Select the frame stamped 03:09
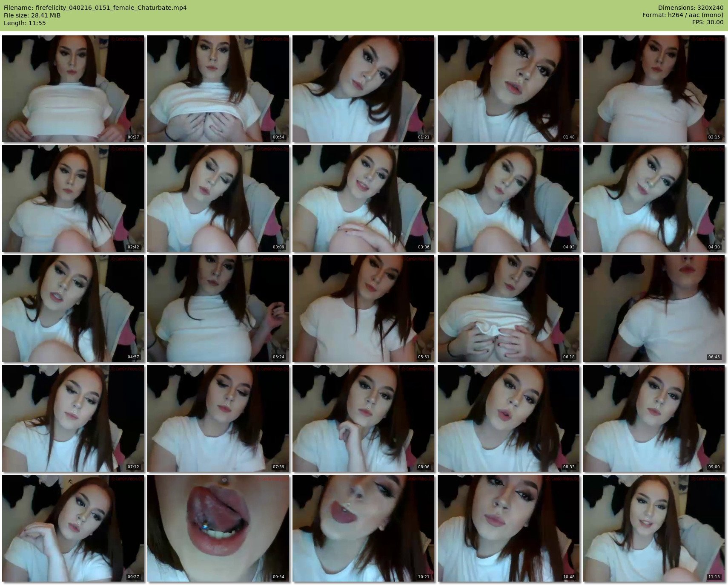The height and width of the screenshot is (585, 728). click(218, 199)
